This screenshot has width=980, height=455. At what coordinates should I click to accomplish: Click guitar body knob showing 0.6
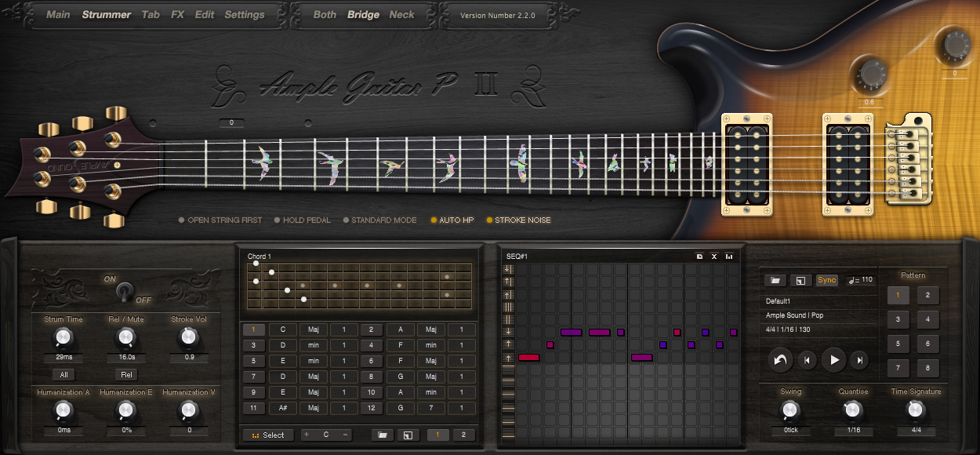[x=871, y=75]
